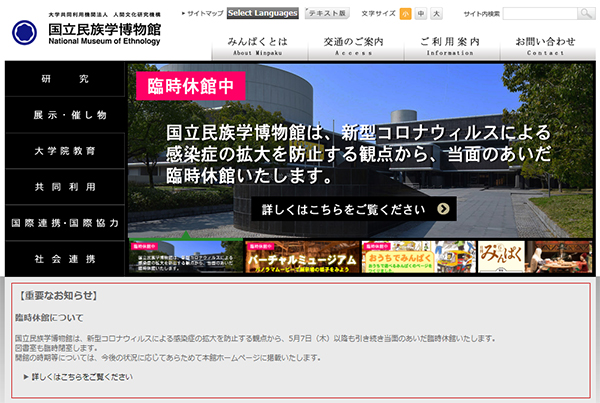Select the おうちでみんぱく thumbnail
The width and height of the screenshot is (600, 403).
click(419, 257)
